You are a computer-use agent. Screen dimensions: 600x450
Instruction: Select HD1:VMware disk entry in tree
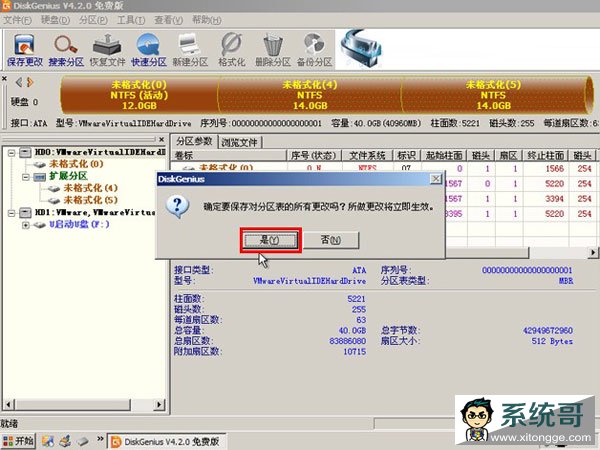pos(95,212)
